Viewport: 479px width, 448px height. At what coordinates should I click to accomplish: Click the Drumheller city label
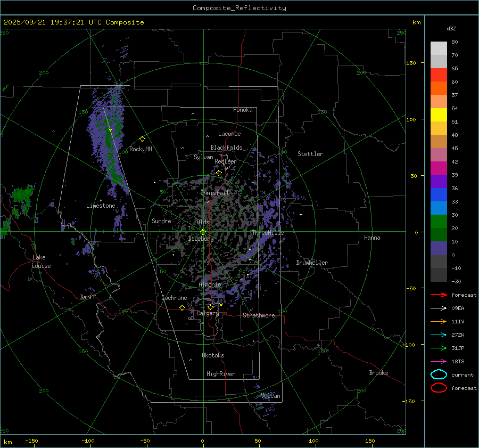pyautogui.click(x=312, y=263)
